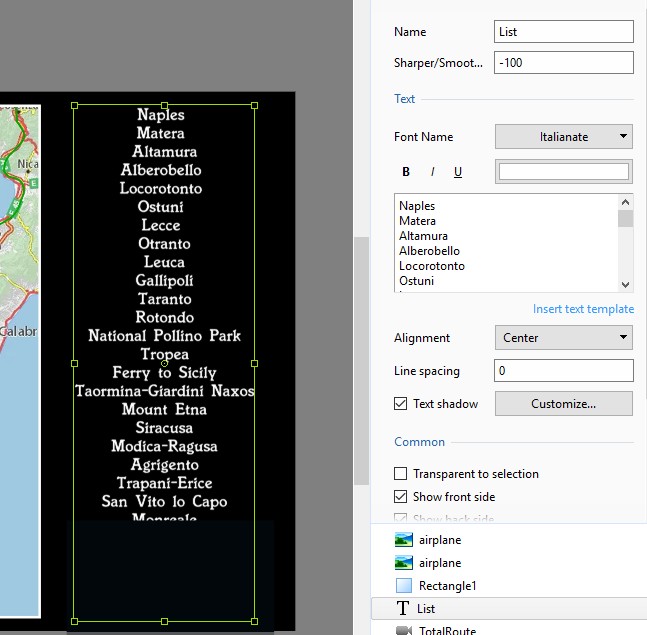The height and width of the screenshot is (635, 647).
Task: Toggle Underline text formatting
Action: click(x=458, y=172)
